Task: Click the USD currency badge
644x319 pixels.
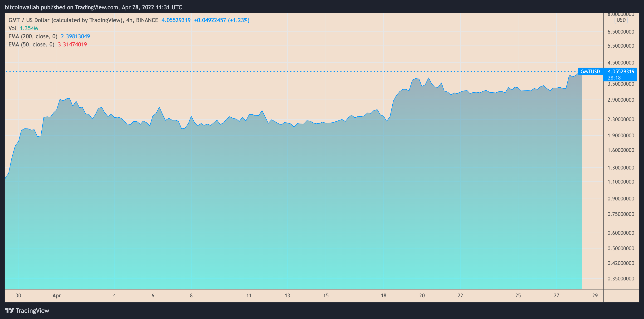Action: (621, 20)
